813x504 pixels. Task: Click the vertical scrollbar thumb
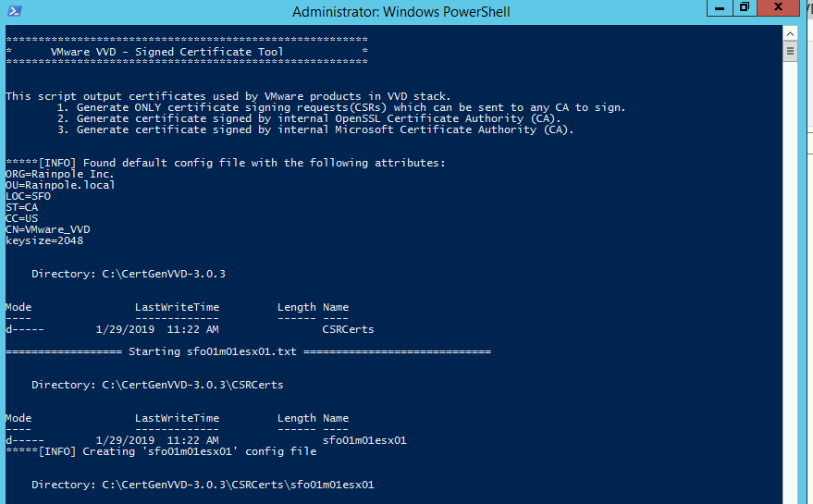[x=789, y=51]
